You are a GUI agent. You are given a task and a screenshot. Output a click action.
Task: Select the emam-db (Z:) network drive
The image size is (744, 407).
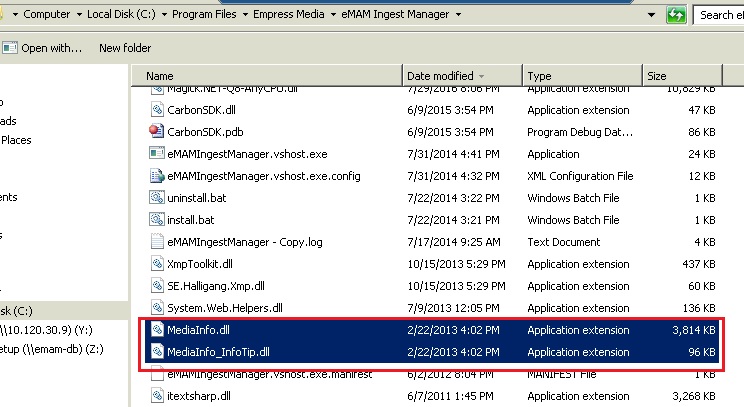[x=52, y=349]
